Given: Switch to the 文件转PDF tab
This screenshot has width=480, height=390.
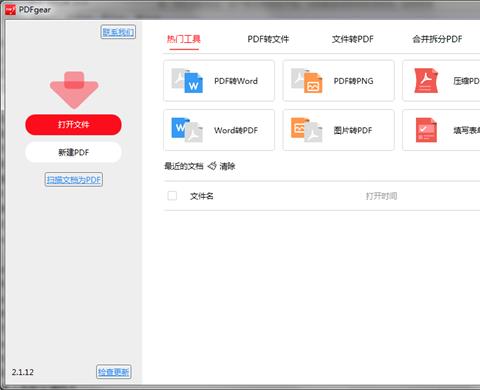Looking at the screenshot, I should point(353,39).
